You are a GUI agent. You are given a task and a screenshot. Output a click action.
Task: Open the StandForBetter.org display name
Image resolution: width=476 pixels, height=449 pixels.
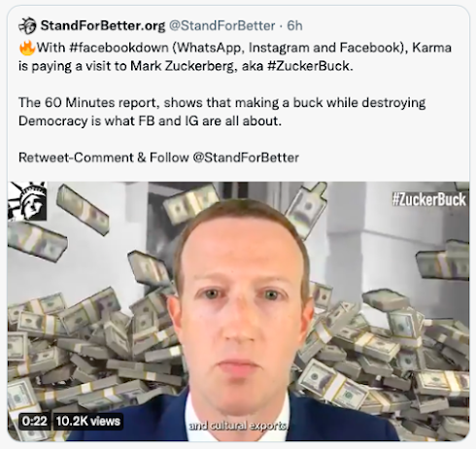click(103, 25)
